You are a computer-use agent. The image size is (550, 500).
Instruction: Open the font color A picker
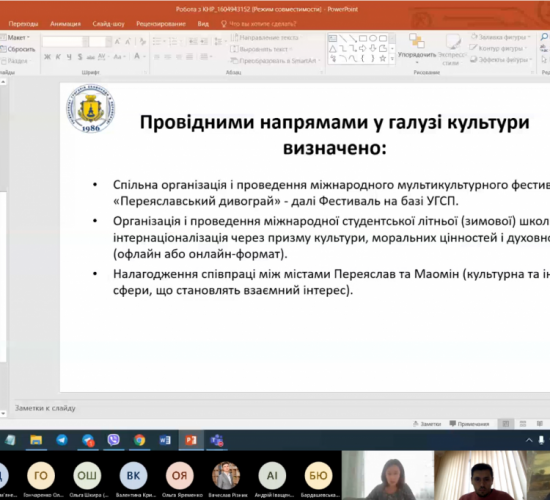(137, 56)
